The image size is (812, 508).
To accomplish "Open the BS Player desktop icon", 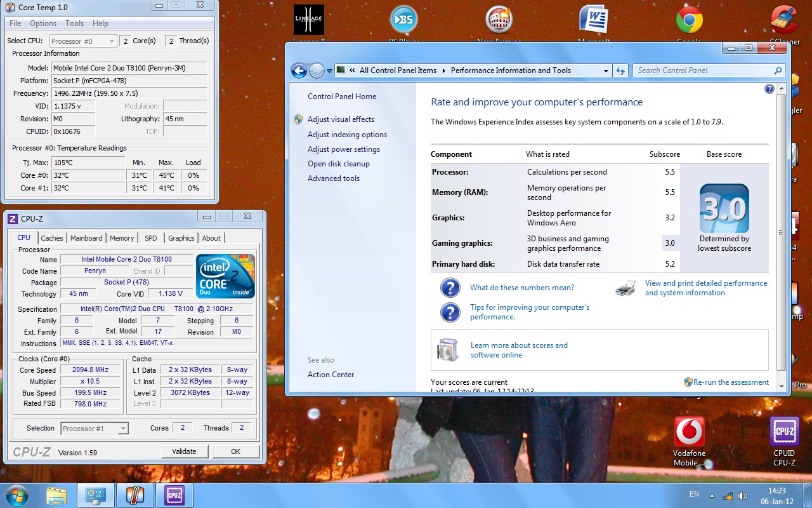I will point(403,20).
